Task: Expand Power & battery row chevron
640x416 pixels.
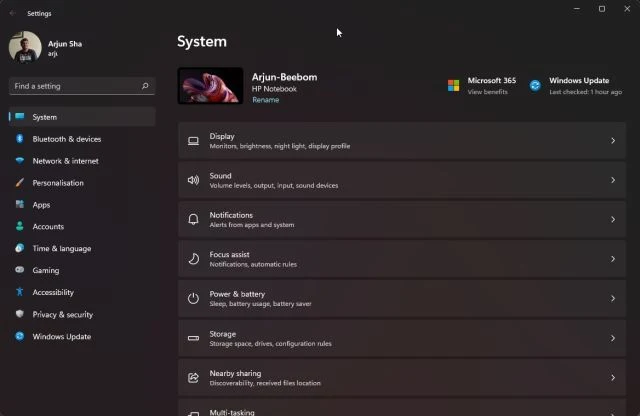Action: 613,298
